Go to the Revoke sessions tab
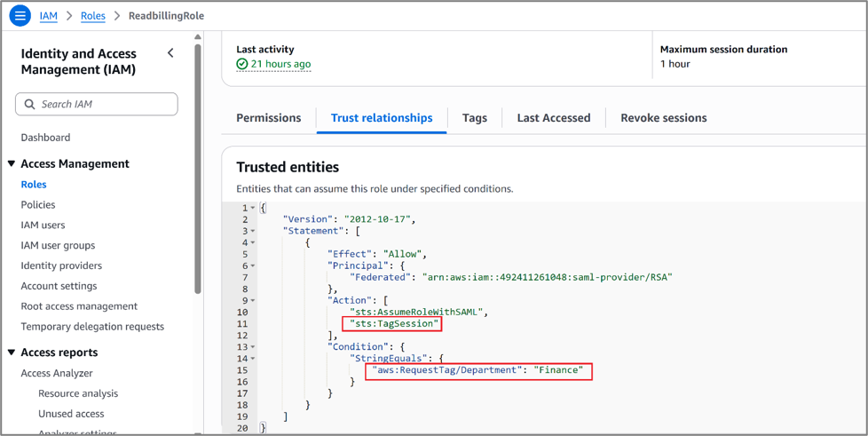The image size is (868, 436). tap(663, 118)
